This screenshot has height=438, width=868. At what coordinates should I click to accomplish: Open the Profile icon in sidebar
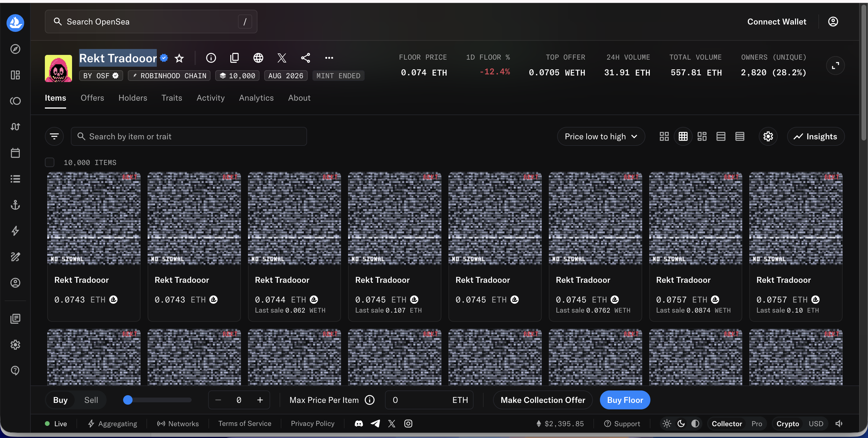click(x=15, y=283)
